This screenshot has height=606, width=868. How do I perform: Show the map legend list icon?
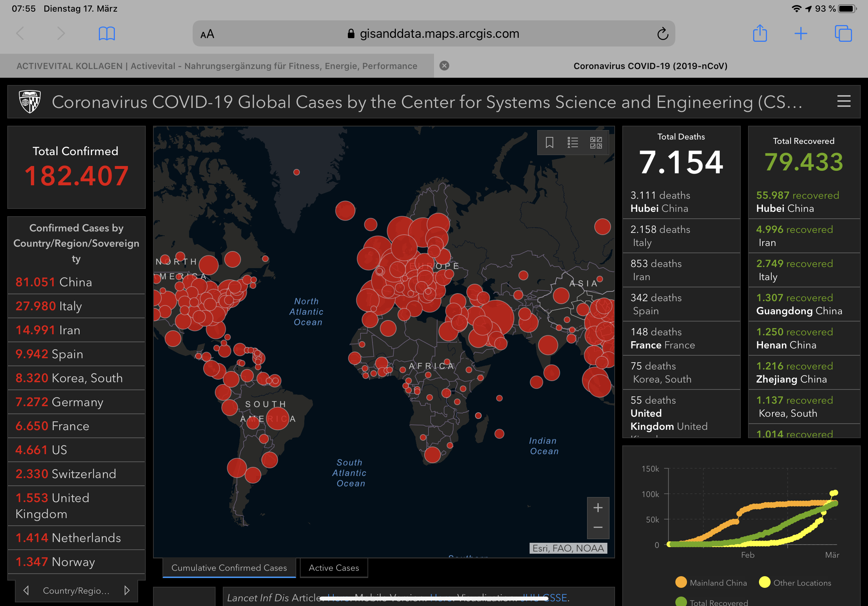click(x=572, y=142)
